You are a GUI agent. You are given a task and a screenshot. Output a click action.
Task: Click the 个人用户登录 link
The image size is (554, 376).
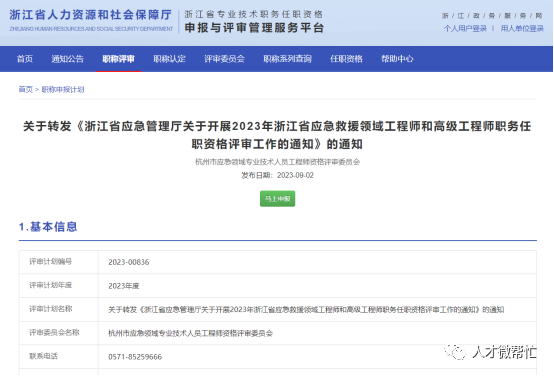(x=465, y=28)
